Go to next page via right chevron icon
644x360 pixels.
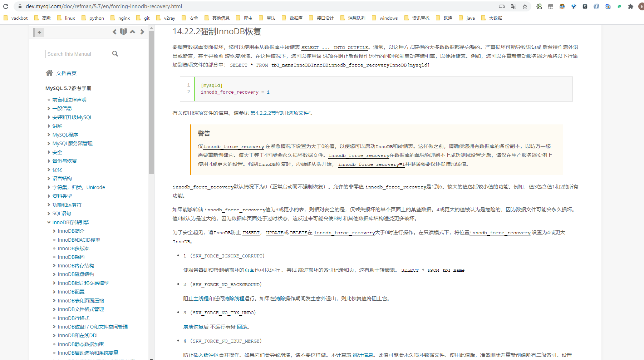pyautogui.click(x=142, y=31)
